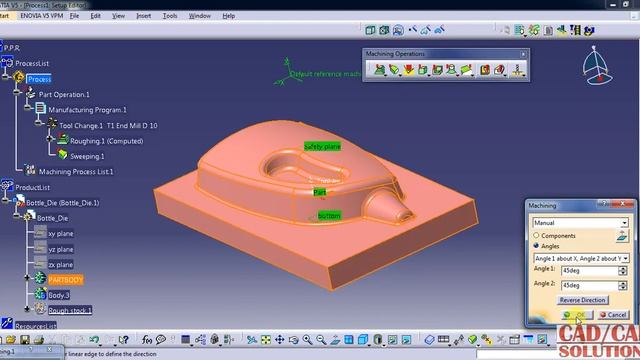Viewport: 640px width, 360px height.
Task: Click the Zoom Out magnifier icon
Action: (x=321, y=340)
